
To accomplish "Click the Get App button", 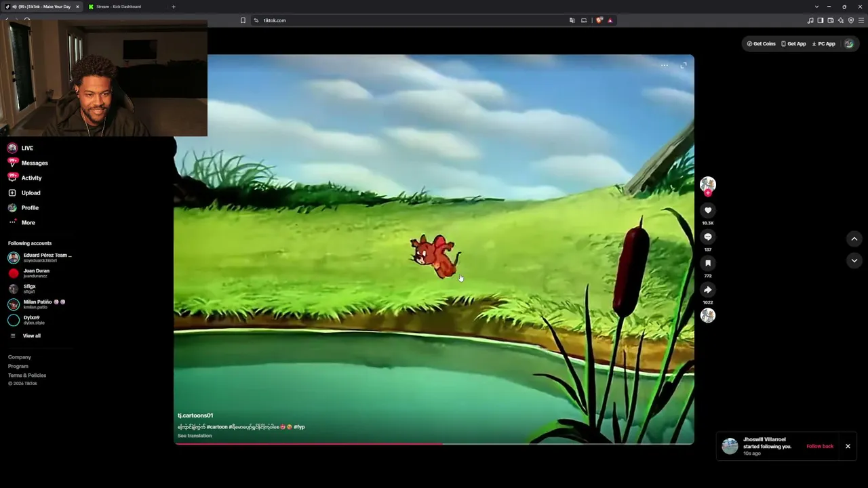I will click(794, 43).
